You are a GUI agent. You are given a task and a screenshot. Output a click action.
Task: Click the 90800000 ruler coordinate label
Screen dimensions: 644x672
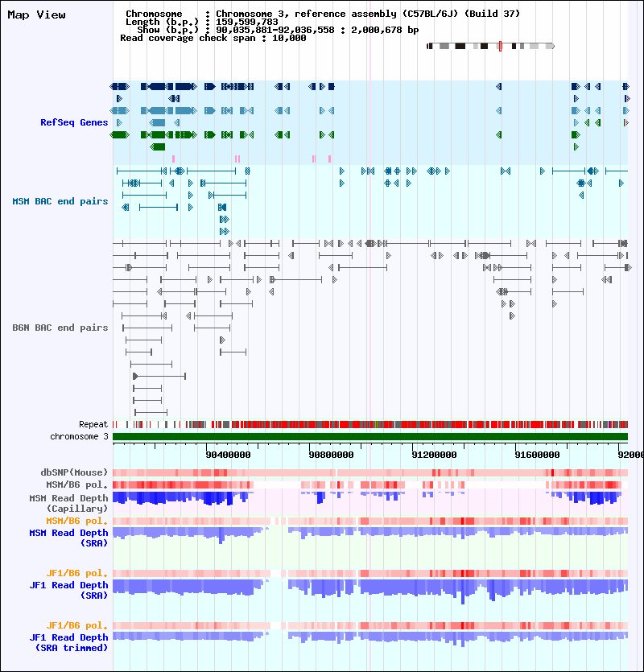331,455
